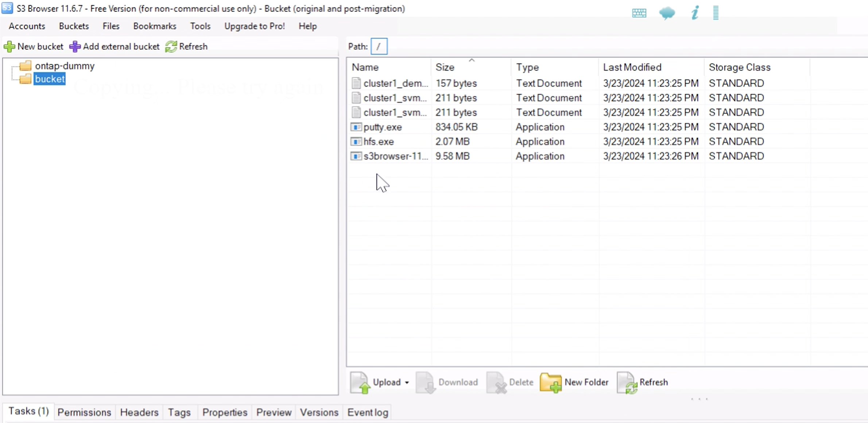This screenshot has height=423, width=868.
Task: Switch to the Permissions tab
Action: 84,412
